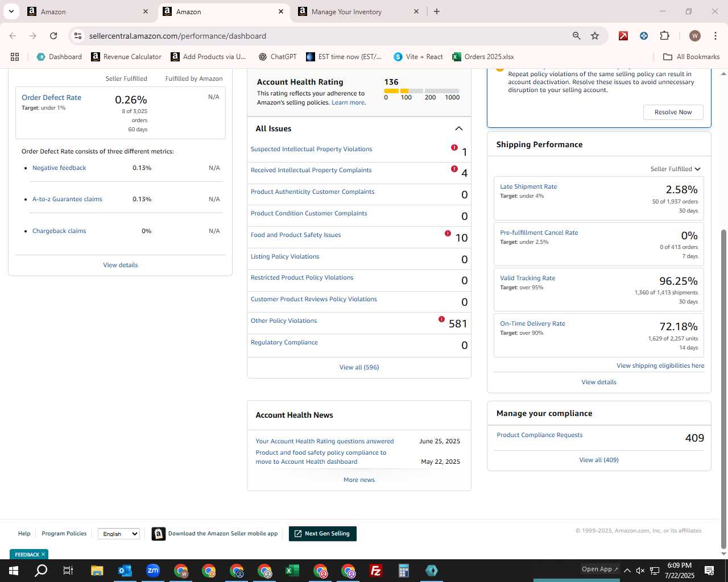The width and height of the screenshot is (728, 582).
Task: Open the Late Shipment Rate link
Action: [x=528, y=186]
